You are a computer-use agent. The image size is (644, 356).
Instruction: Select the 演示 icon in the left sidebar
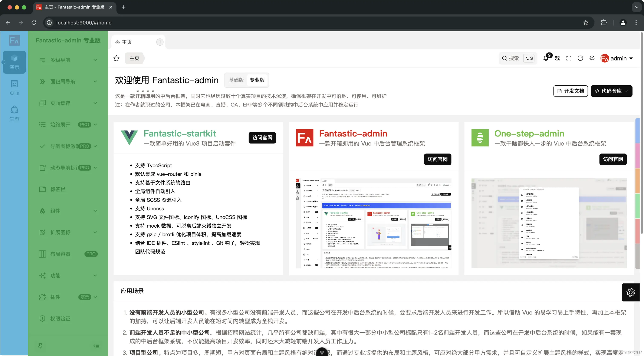[14, 62]
